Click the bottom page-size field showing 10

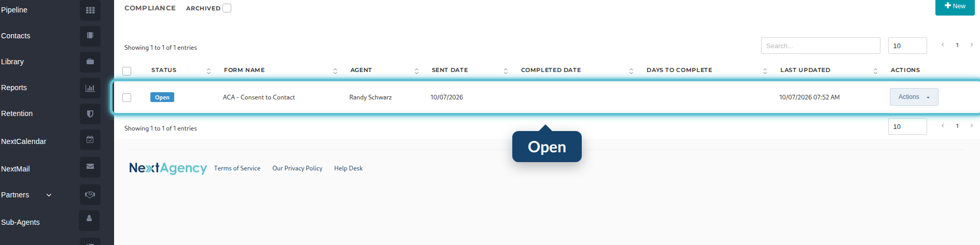(x=907, y=126)
